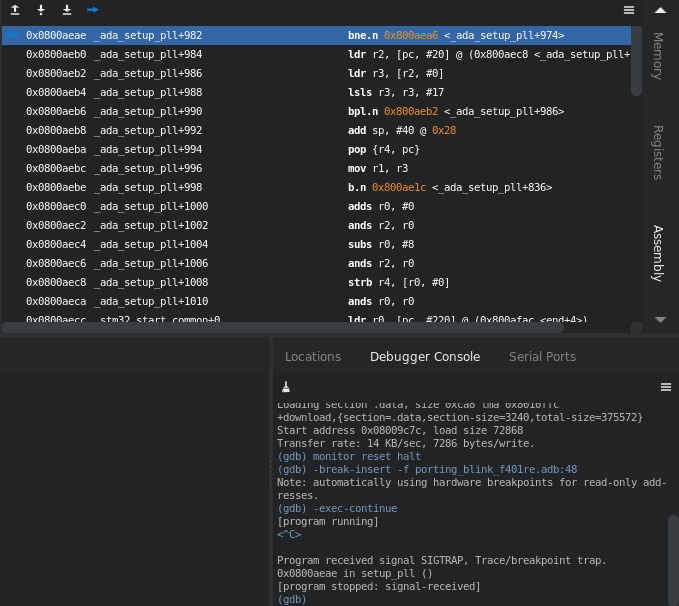Screen dimensions: 679x606
Task: Open the Assembly view hamburger menu
Action: tap(629, 10)
